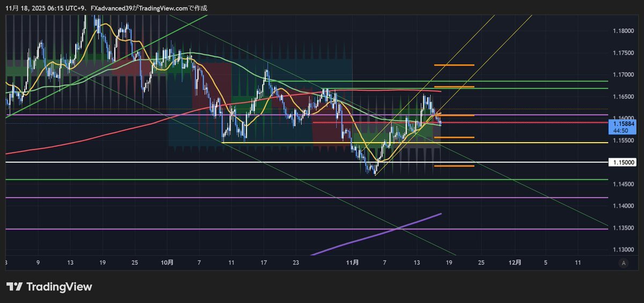The image size is (644, 303).
Task: Click the current price tag 1.15884
Action: [623, 124]
